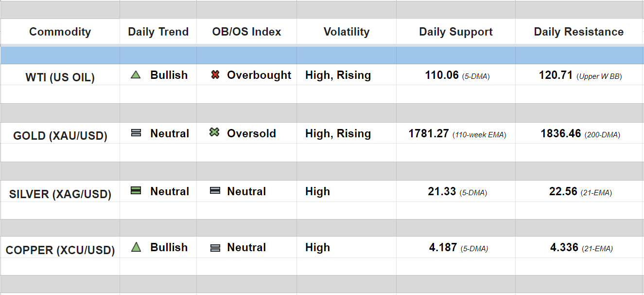644x295 pixels.
Task: Select the GOLD (XAU/USD) cell
Action: 60,135
